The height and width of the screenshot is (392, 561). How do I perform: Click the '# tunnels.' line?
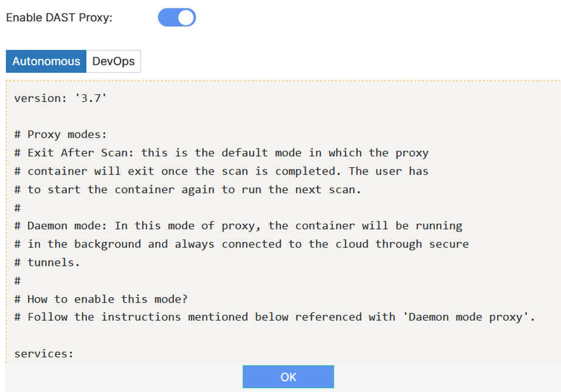pos(47,262)
